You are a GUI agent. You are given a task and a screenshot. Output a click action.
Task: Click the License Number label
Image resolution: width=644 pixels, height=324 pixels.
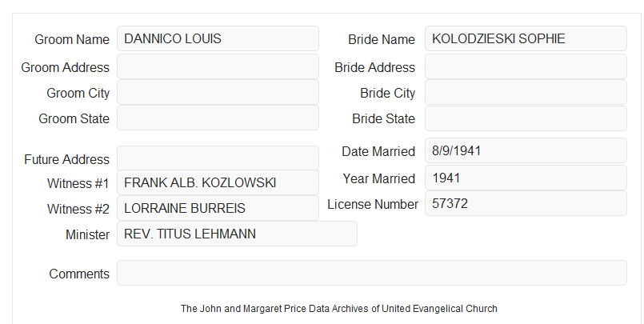[x=373, y=204]
